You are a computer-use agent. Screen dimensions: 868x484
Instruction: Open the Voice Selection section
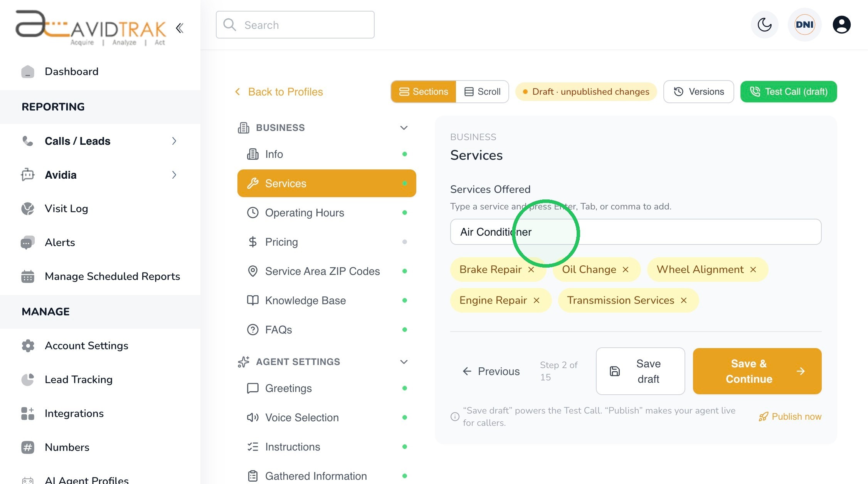tap(327, 417)
